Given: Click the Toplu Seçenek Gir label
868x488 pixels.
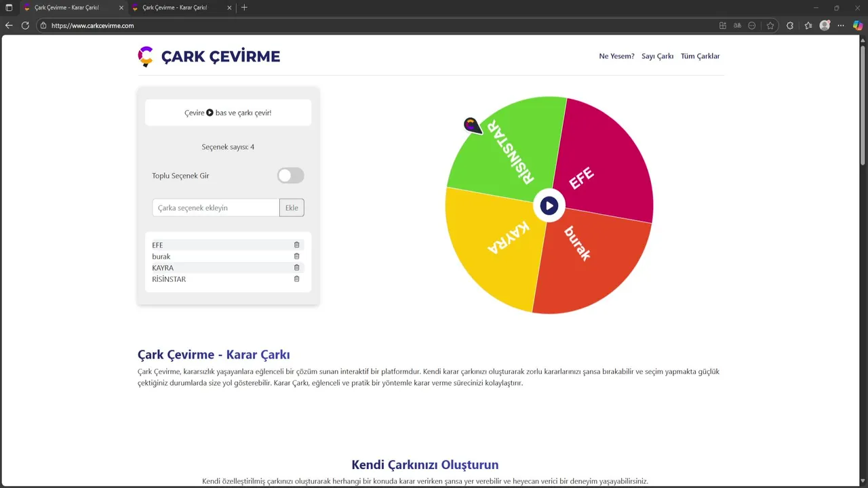Looking at the screenshot, I should click(180, 176).
